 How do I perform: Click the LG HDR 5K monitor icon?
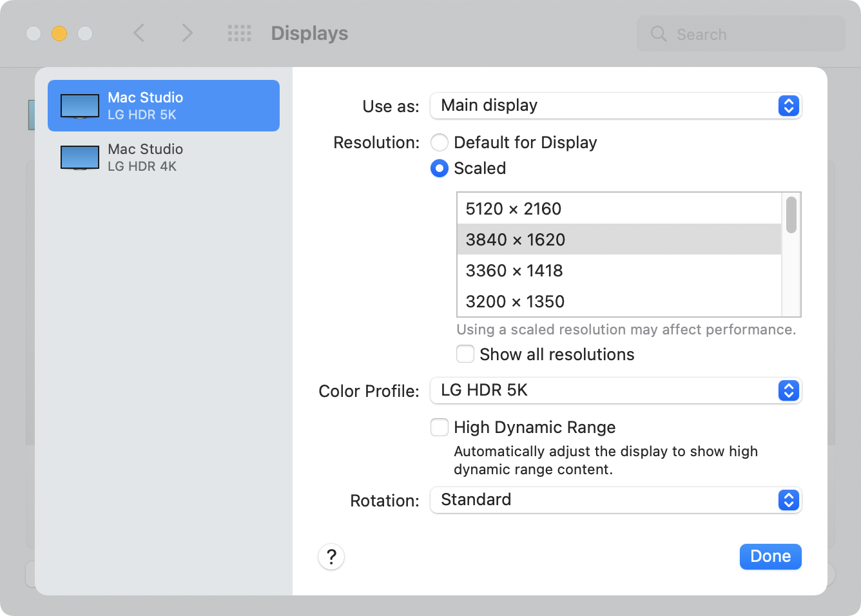[80, 106]
